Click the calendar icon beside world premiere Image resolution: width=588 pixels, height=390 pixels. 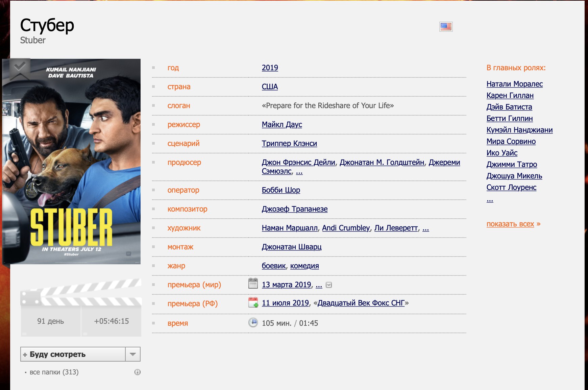point(253,284)
